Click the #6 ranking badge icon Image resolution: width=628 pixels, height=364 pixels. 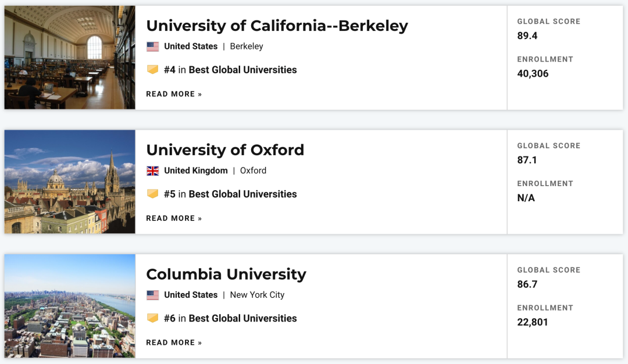(x=152, y=319)
